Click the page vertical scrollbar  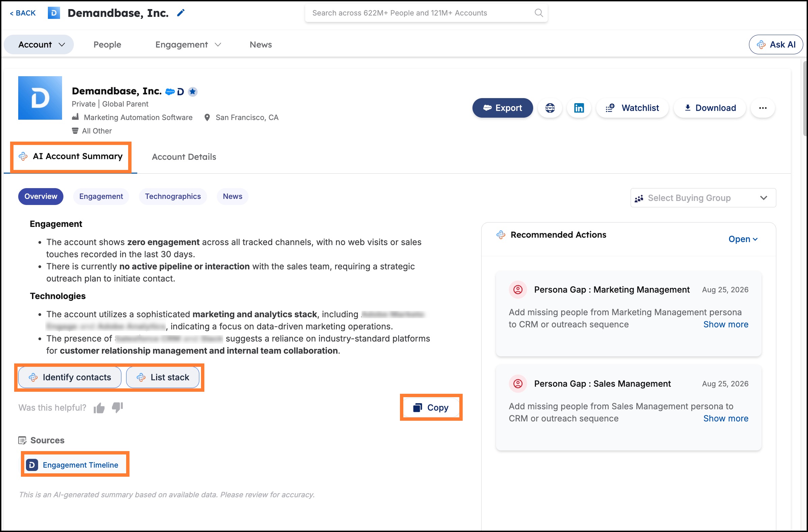pos(805,98)
